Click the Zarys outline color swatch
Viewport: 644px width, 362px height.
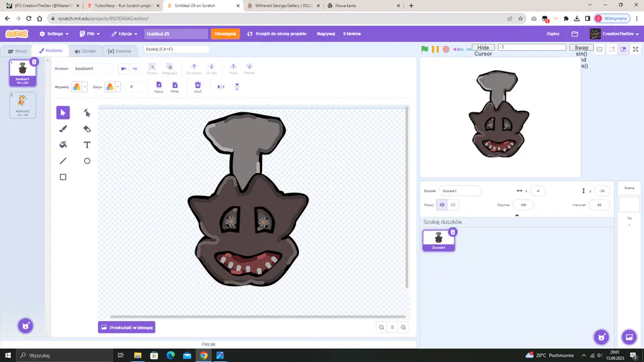pos(109,87)
